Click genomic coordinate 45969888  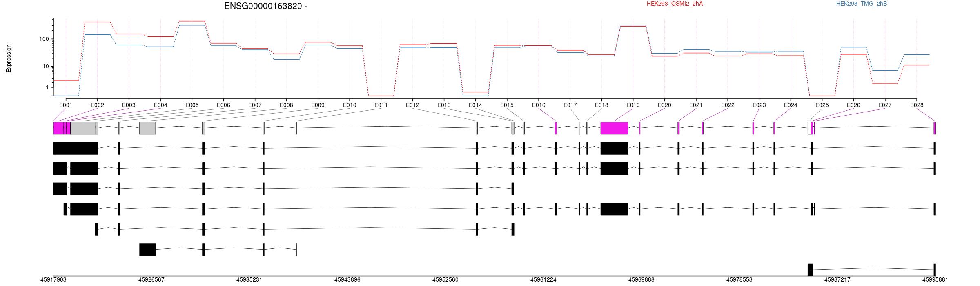pos(641,280)
